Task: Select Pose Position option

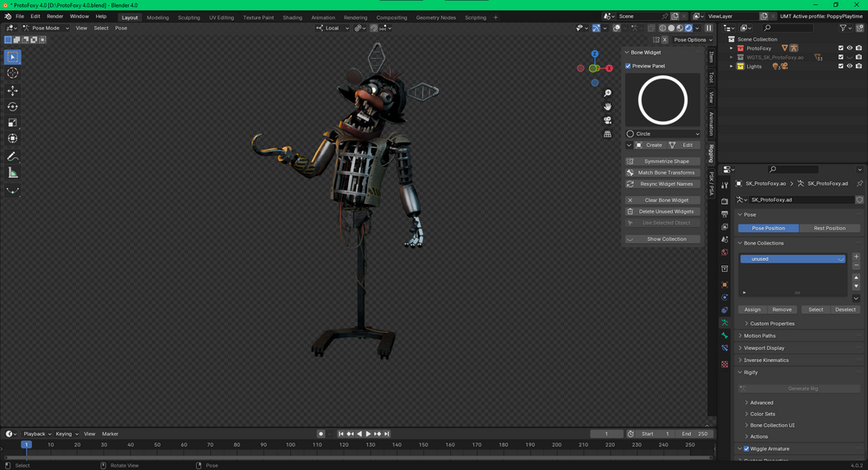Action: point(769,228)
